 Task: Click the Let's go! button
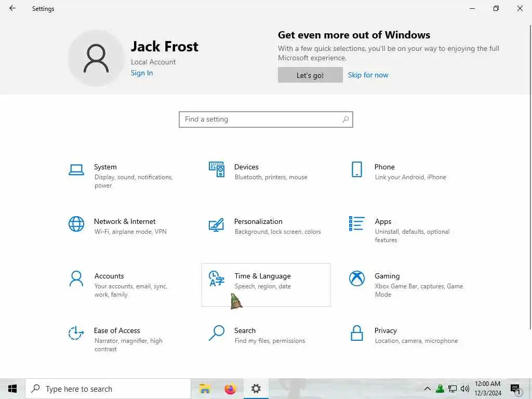pyautogui.click(x=310, y=75)
